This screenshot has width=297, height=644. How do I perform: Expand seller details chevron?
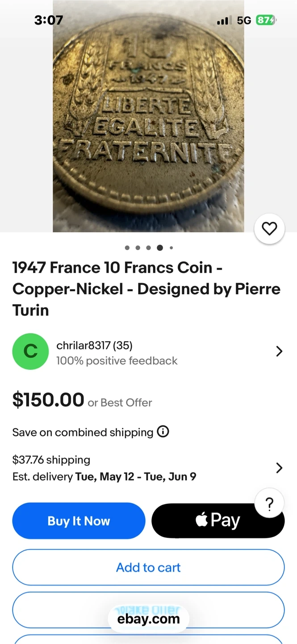coord(279,352)
